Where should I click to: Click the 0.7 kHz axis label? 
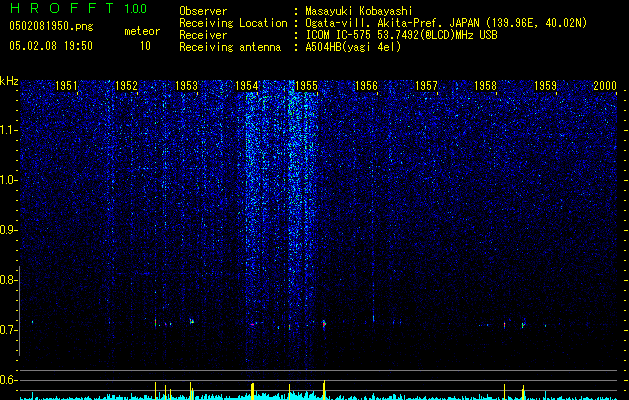7,330
